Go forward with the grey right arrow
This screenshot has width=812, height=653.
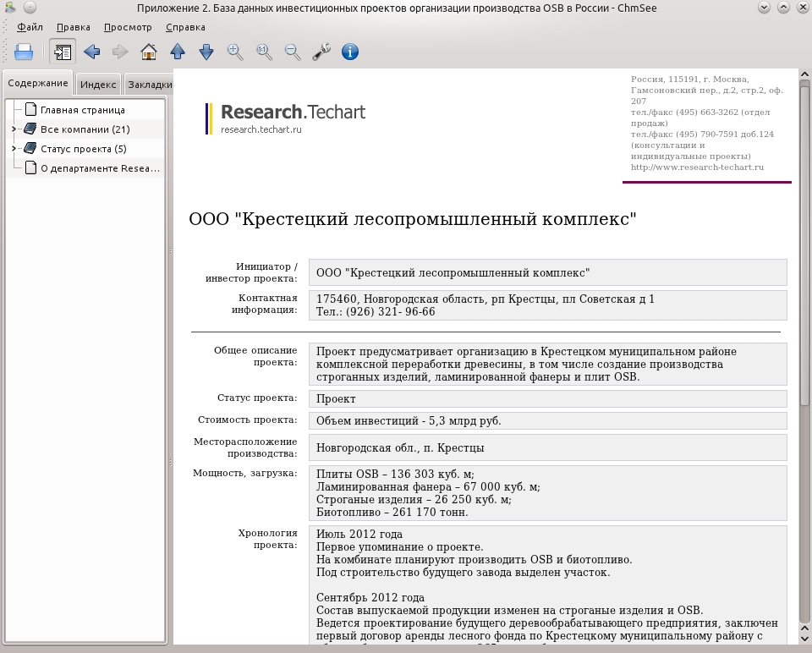click(120, 52)
